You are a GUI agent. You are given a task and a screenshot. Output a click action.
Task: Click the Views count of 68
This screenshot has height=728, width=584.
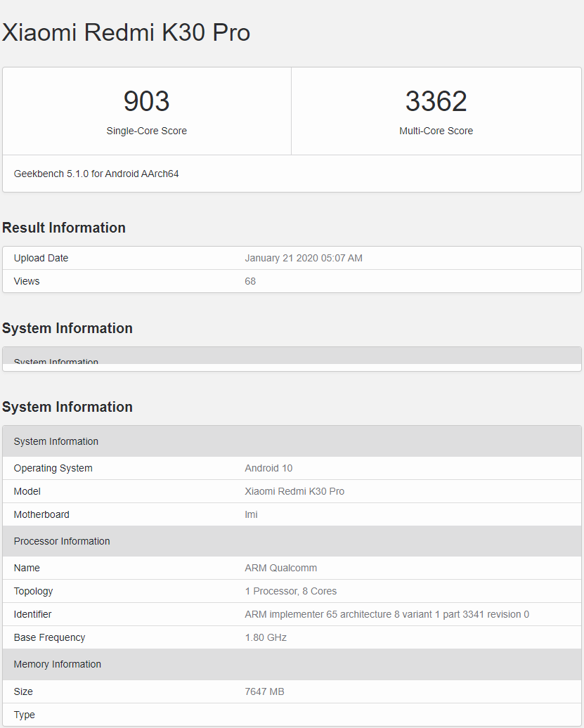pos(250,281)
